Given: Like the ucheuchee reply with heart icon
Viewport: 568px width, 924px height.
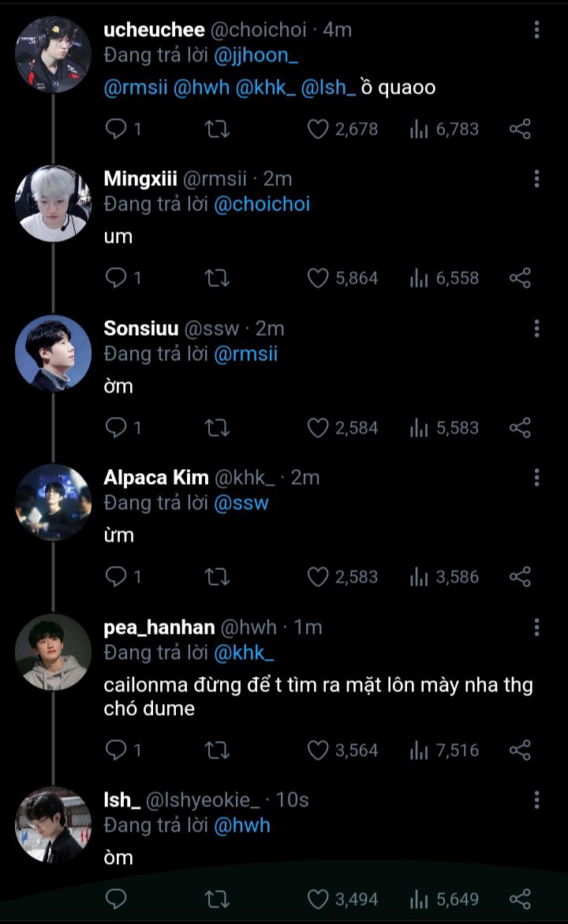Looking at the screenshot, I should [318, 129].
